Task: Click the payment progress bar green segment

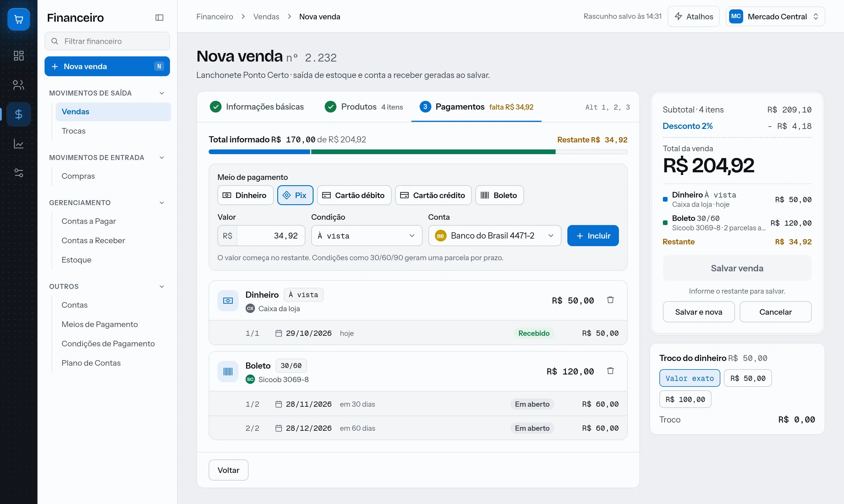Action: (433, 152)
